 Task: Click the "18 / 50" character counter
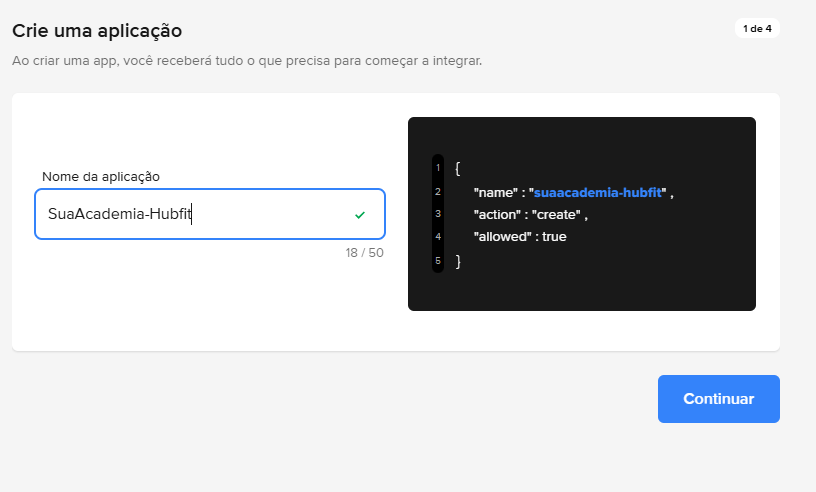tap(364, 253)
